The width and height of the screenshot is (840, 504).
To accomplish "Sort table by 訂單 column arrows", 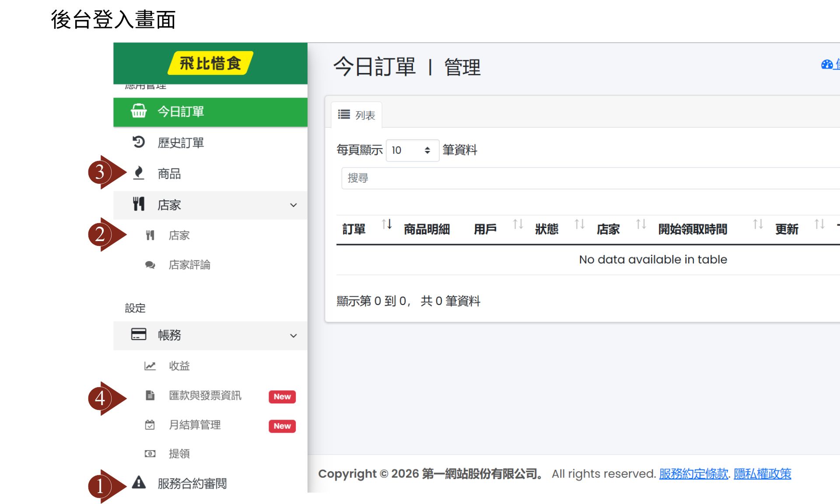I will 387,224.
